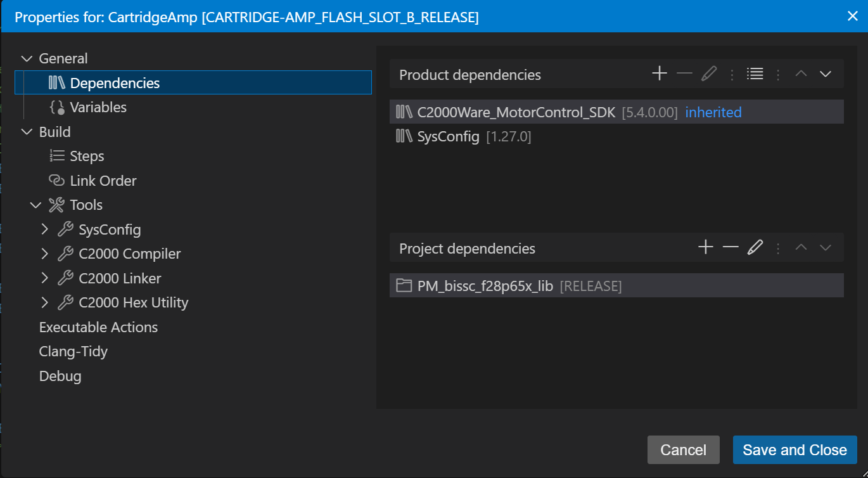
Task: Open the Executable Actions page
Action: coord(98,327)
